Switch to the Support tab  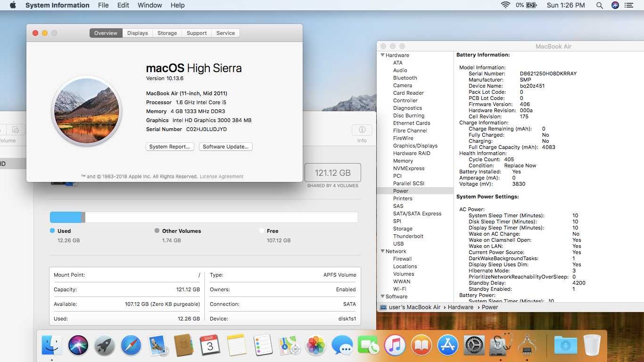click(197, 33)
